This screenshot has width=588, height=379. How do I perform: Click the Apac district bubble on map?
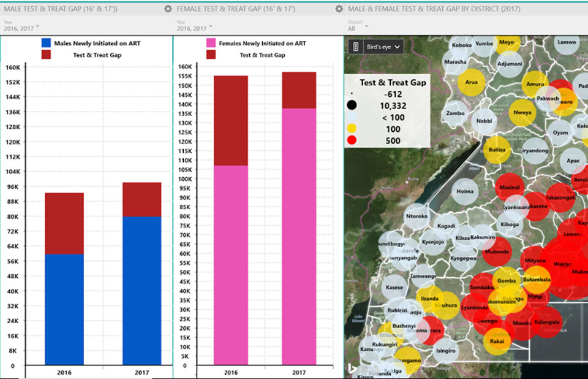(x=573, y=161)
